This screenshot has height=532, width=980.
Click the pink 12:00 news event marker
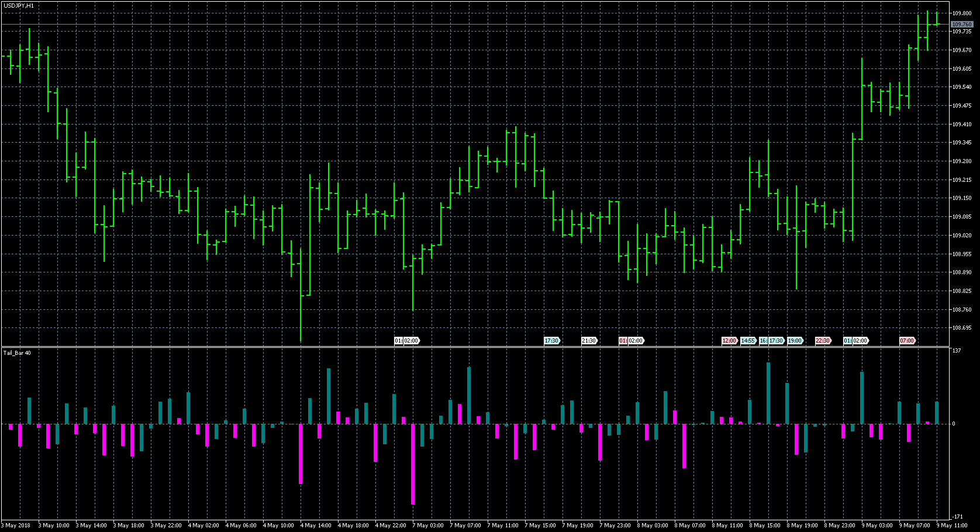click(x=729, y=341)
